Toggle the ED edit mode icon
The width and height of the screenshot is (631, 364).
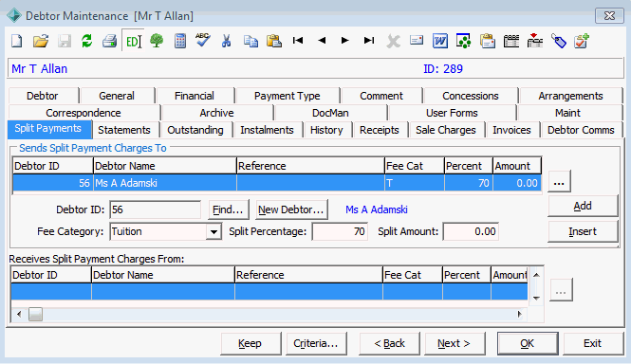click(x=133, y=41)
